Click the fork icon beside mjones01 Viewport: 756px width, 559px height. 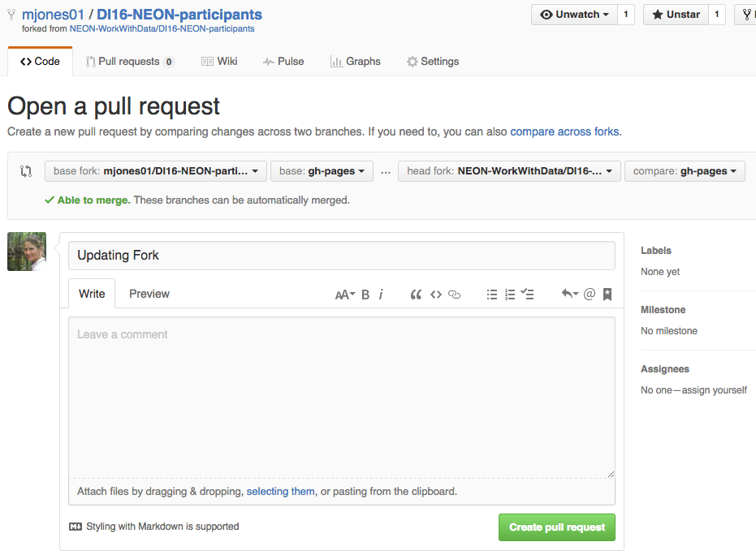coord(11,15)
